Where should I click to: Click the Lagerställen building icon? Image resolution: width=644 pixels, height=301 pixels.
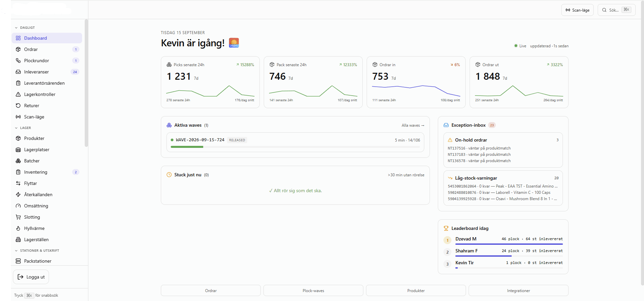pyautogui.click(x=18, y=239)
